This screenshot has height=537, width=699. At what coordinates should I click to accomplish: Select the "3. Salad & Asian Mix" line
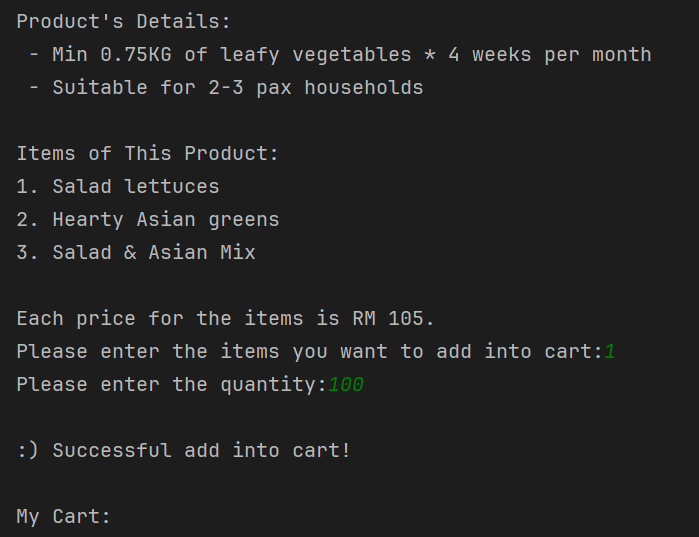(x=136, y=252)
